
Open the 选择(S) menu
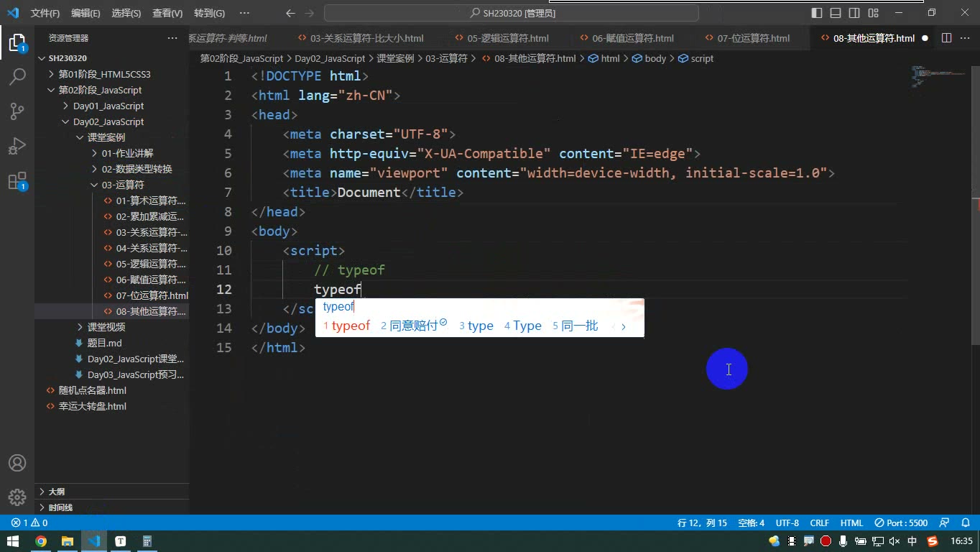point(126,13)
